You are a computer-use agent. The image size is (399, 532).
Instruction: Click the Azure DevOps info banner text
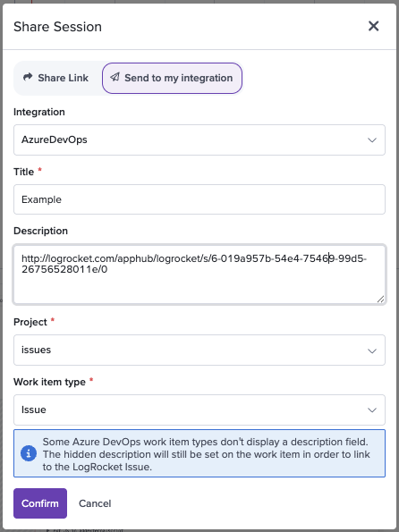pos(206,454)
